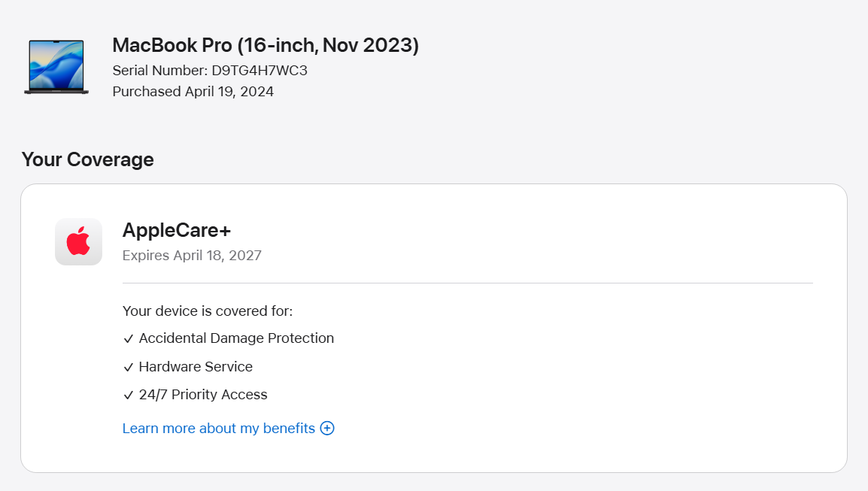Click the red Apple logo AppleCare icon
This screenshot has width=868, height=491.
(79, 242)
